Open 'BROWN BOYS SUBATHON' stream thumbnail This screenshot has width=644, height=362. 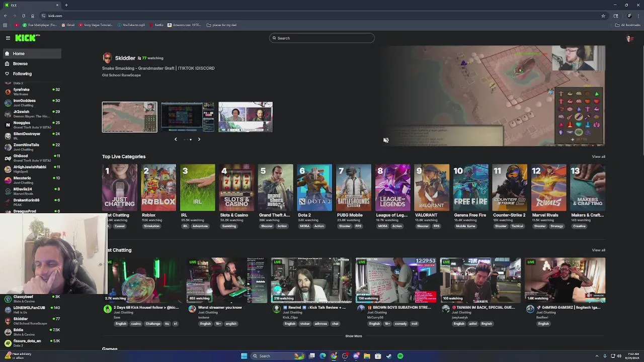[x=396, y=280]
